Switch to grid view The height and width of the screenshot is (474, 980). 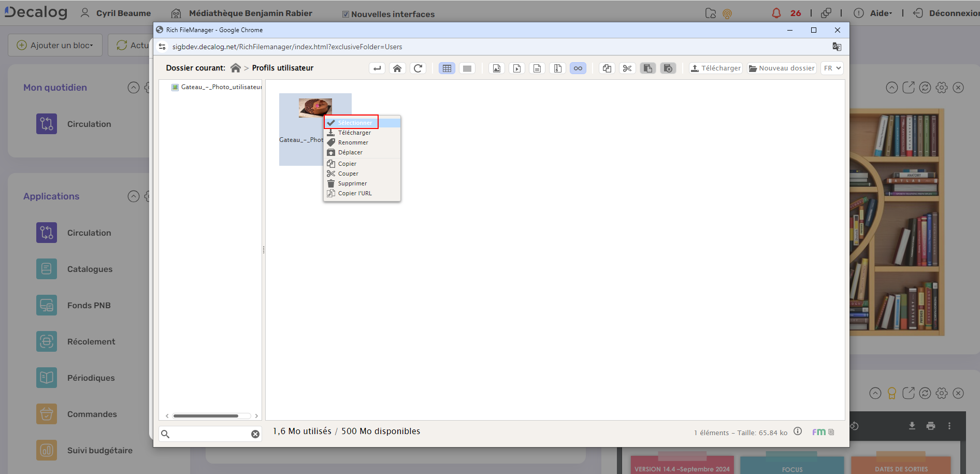[x=447, y=68]
